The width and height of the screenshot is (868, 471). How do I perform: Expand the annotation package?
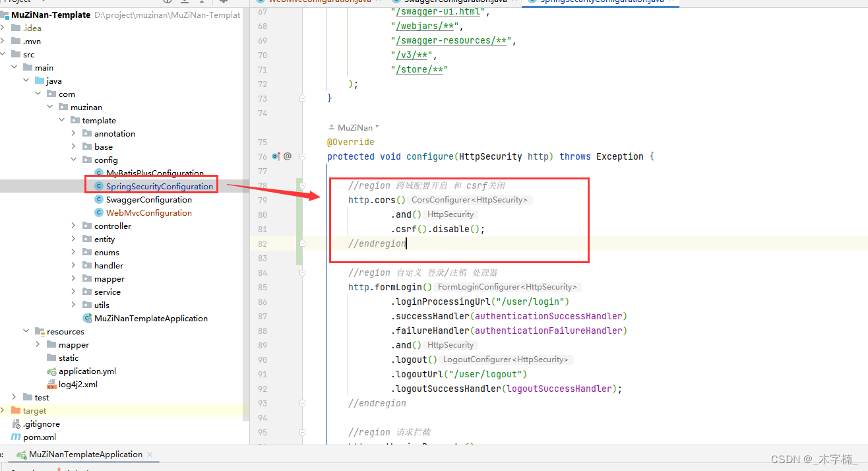click(x=74, y=133)
